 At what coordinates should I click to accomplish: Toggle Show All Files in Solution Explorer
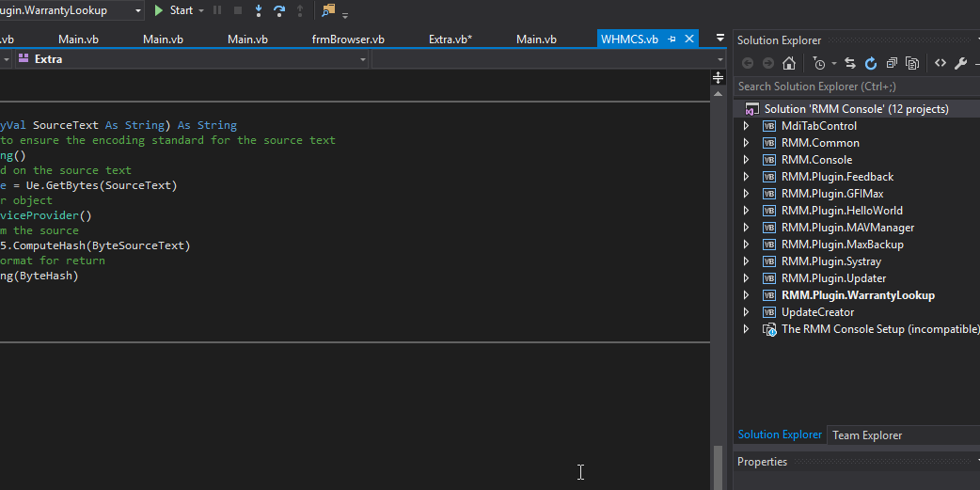[x=912, y=63]
